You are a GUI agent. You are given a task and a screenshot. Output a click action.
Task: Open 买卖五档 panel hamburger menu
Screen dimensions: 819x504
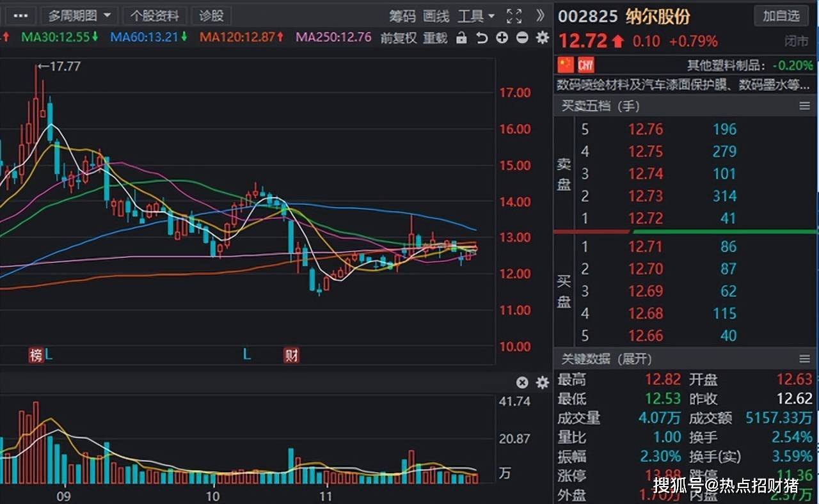[x=805, y=106]
